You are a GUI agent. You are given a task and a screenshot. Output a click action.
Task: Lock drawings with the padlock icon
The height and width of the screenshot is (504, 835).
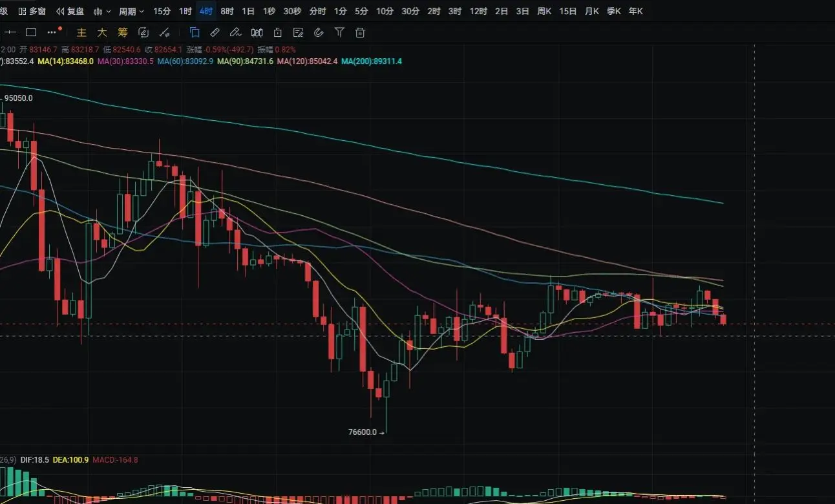(277, 32)
